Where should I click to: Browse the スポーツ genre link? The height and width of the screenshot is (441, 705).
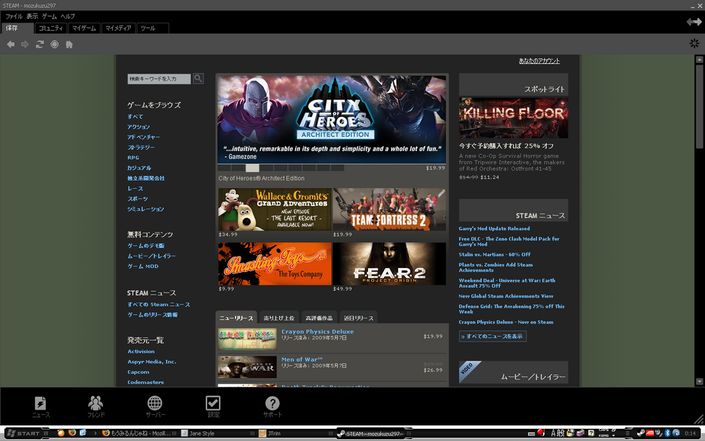pyautogui.click(x=137, y=199)
